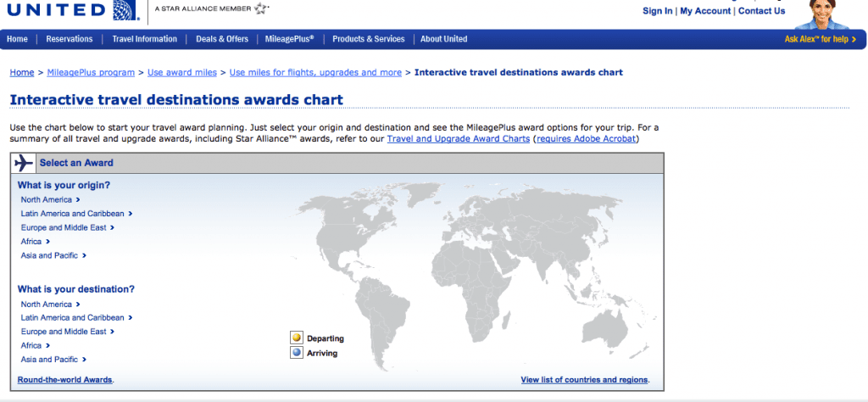Open the Deals & Offers menu
868x402 pixels.
click(222, 39)
